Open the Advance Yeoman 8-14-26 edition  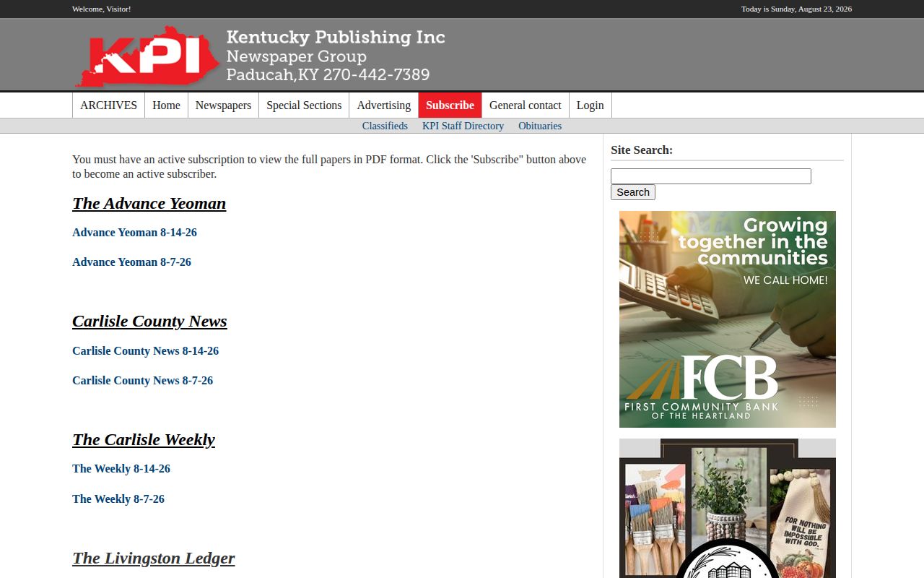tap(134, 233)
